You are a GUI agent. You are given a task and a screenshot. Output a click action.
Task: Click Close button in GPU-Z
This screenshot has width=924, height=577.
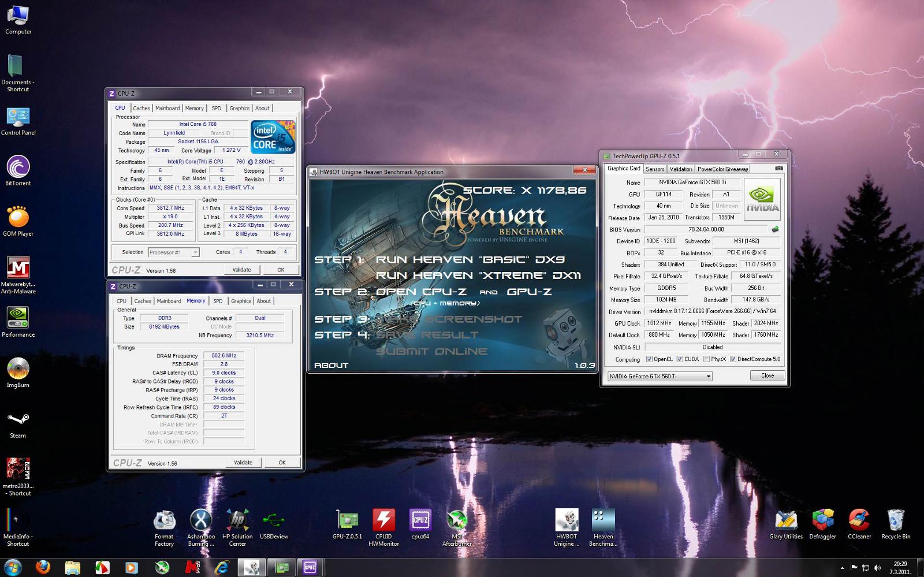(767, 375)
